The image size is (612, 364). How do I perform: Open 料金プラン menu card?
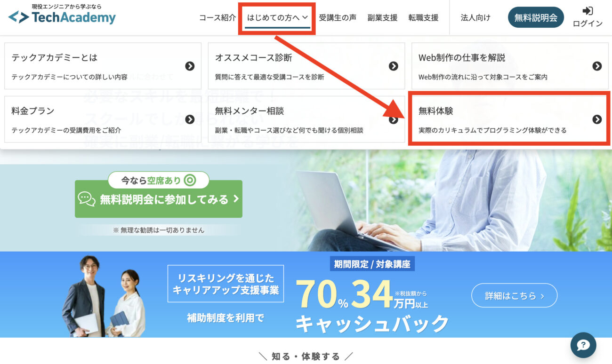(x=103, y=119)
